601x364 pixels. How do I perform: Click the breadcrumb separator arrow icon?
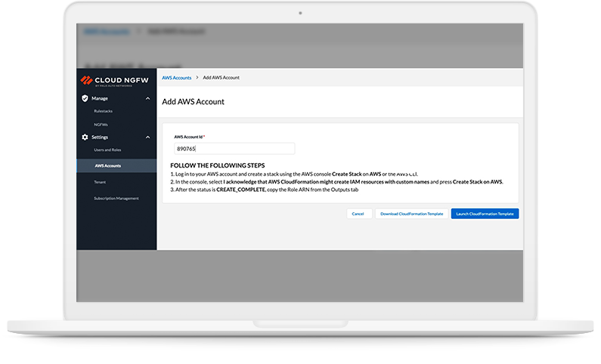tap(197, 78)
